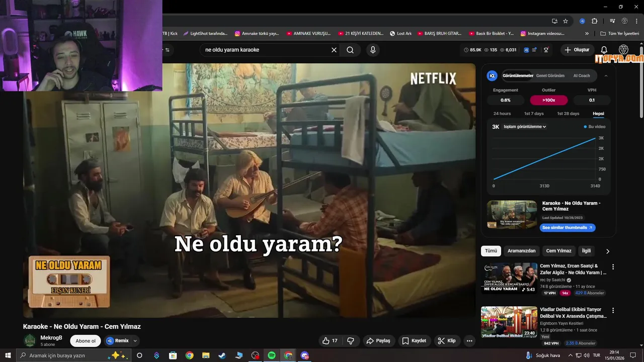Open YouTube notifications bell
644x362 pixels.
(604, 50)
